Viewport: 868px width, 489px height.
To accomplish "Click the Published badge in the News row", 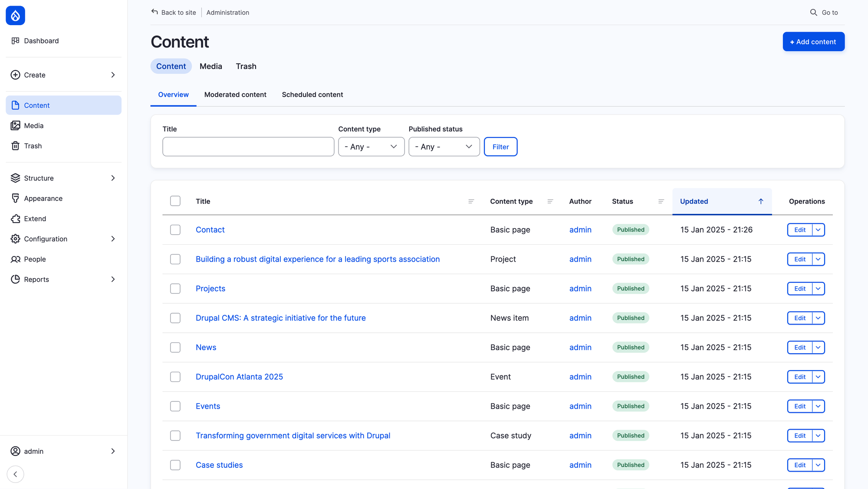I will (x=631, y=348).
